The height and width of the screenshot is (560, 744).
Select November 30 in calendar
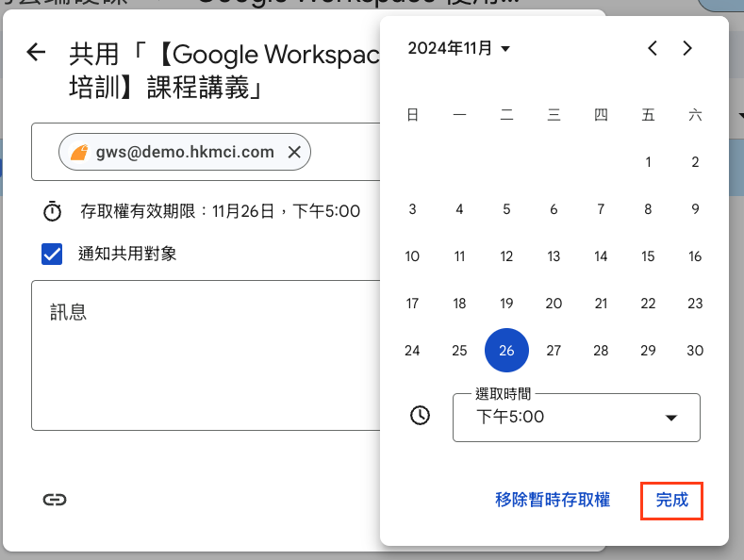coord(695,351)
